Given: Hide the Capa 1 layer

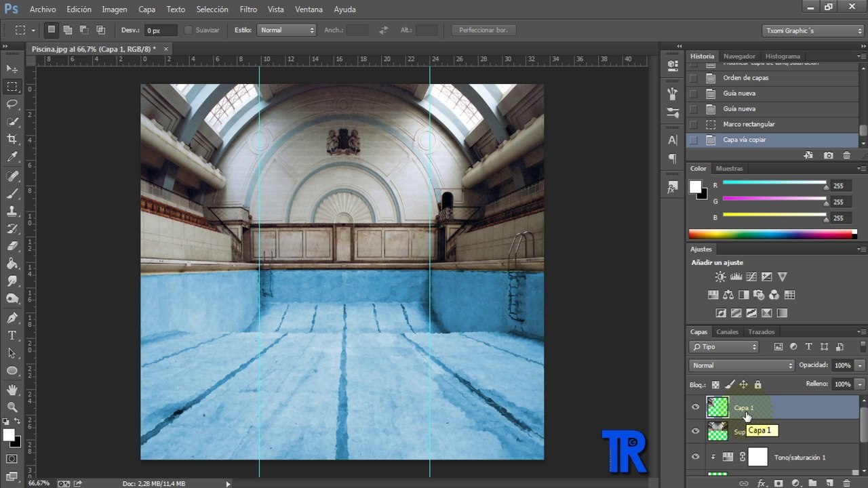Looking at the screenshot, I should pyautogui.click(x=695, y=407).
